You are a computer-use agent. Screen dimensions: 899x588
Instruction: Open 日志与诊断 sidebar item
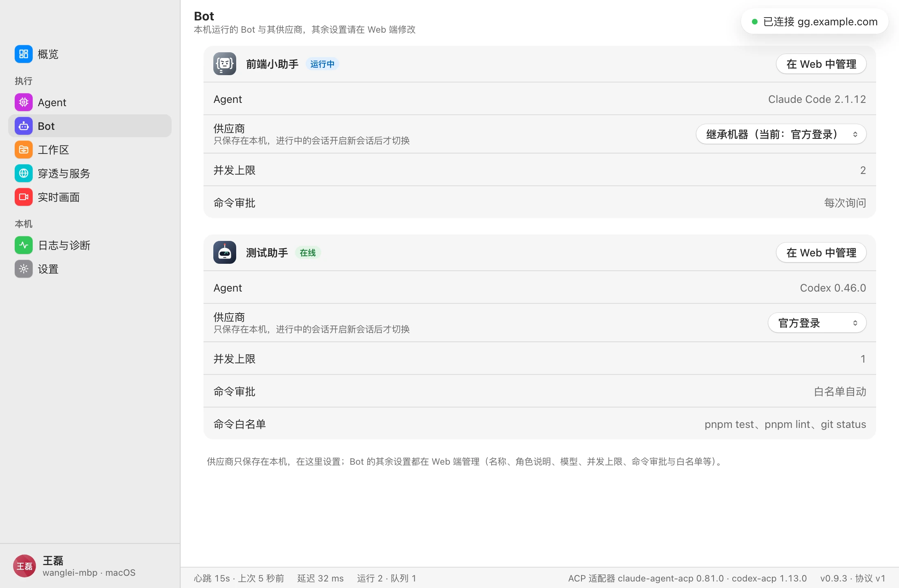coord(90,245)
